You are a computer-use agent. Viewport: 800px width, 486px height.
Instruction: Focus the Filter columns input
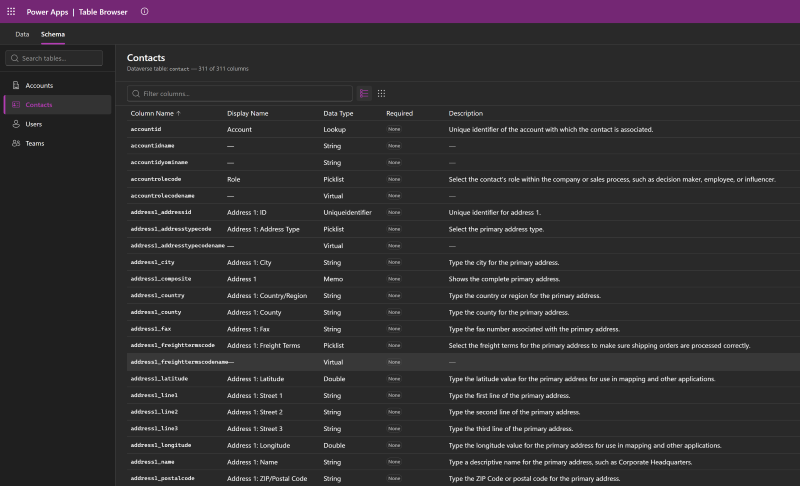coord(239,93)
